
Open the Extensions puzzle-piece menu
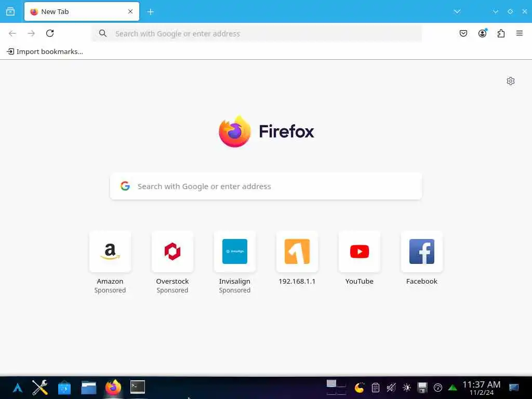coord(501,33)
